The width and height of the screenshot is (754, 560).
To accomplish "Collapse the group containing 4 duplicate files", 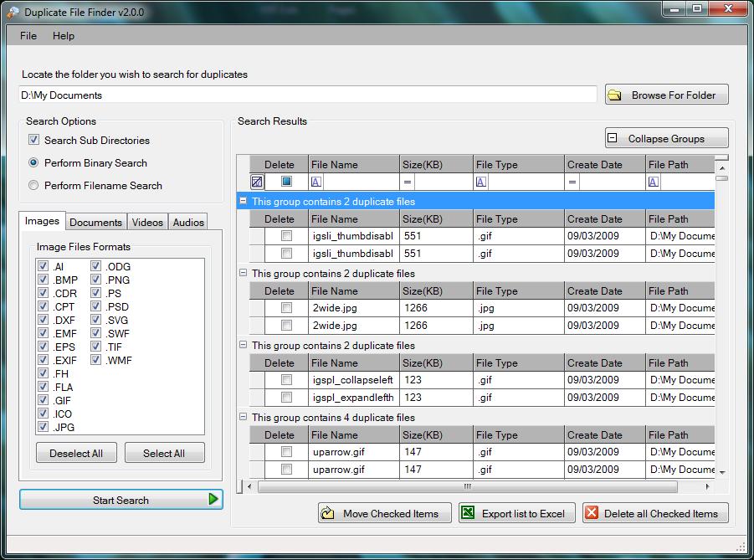I will tap(243, 417).
